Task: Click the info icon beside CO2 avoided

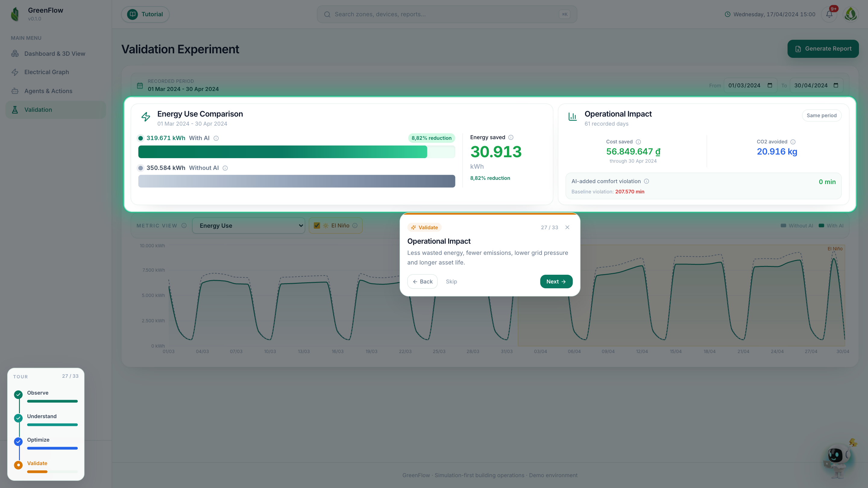Action: coord(793,142)
